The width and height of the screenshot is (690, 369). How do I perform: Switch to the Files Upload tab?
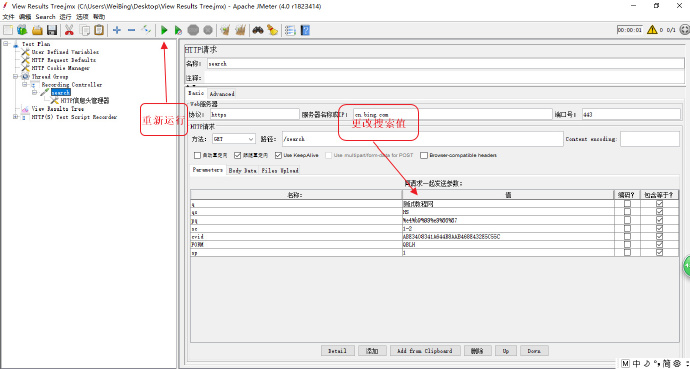(280, 170)
